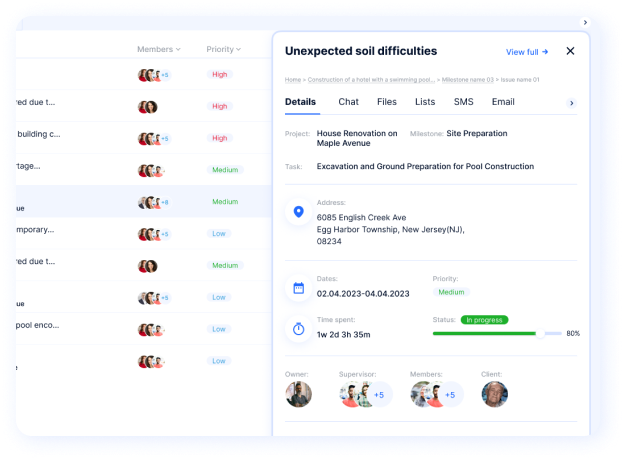624x460 pixels.
Task: Click the stopwatch time spent icon
Action: [x=298, y=328]
